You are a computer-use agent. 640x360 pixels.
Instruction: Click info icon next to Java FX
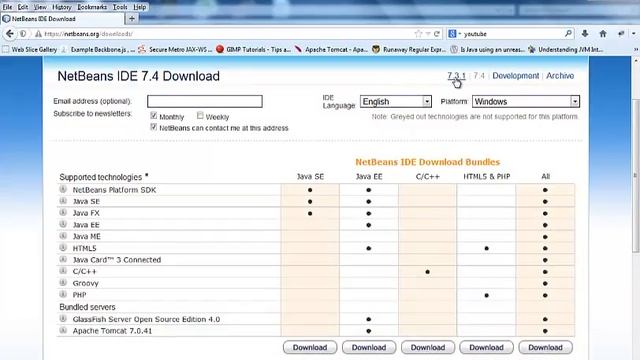63,213
